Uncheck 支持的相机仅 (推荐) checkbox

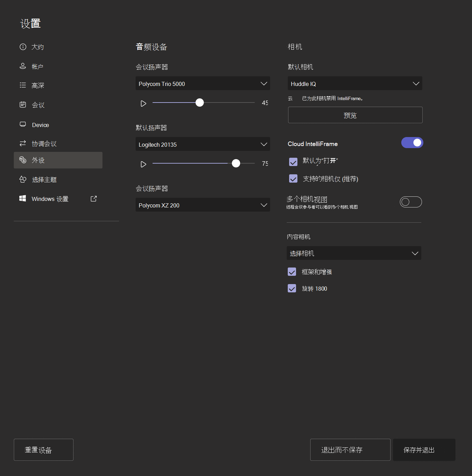tap(293, 178)
